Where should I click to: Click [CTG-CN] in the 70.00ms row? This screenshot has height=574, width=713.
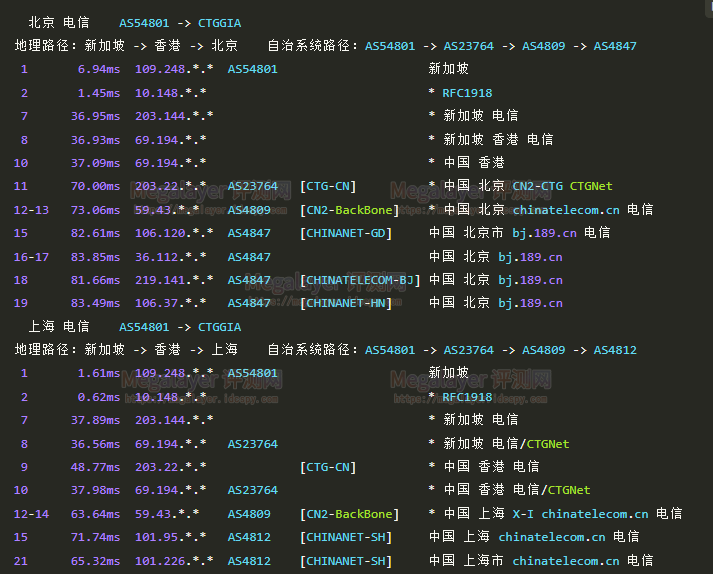pos(328,186)
